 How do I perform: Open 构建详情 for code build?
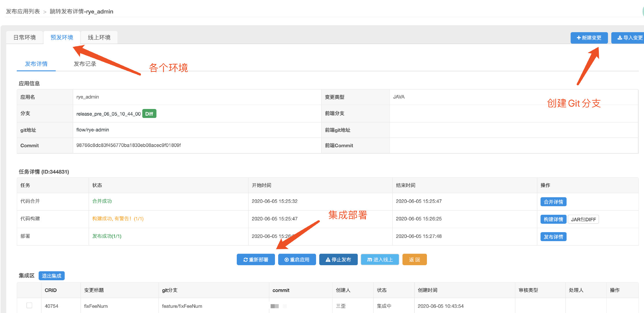[553, 219]
